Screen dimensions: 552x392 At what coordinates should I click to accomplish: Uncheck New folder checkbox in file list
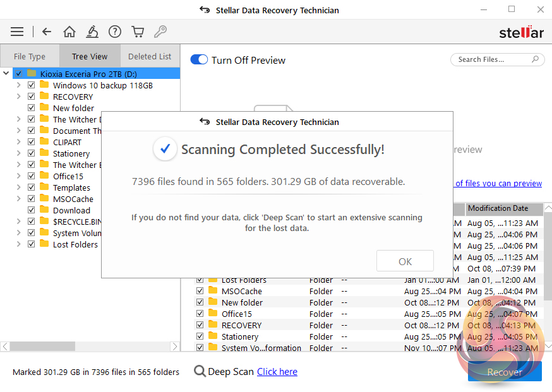[200, 302]
